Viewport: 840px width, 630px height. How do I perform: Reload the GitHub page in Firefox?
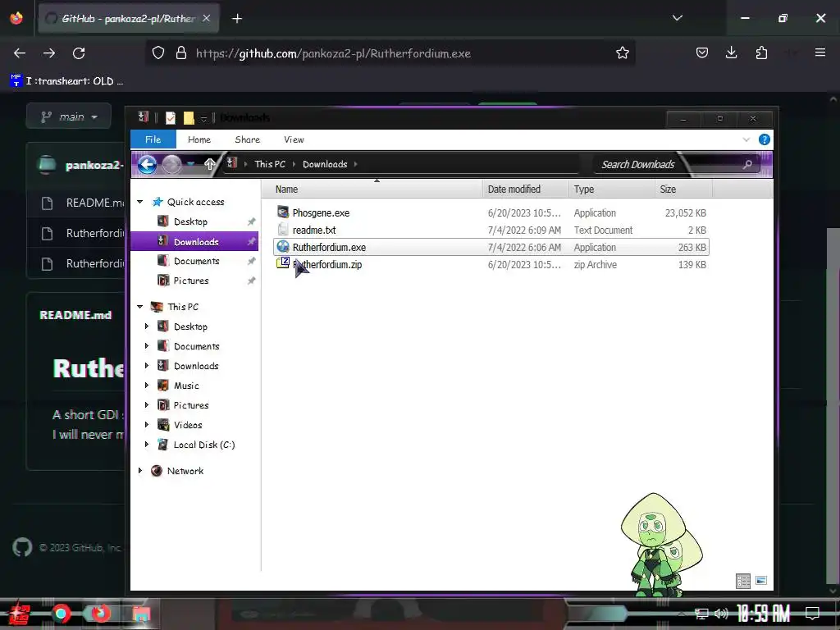(x=79, y=53)
